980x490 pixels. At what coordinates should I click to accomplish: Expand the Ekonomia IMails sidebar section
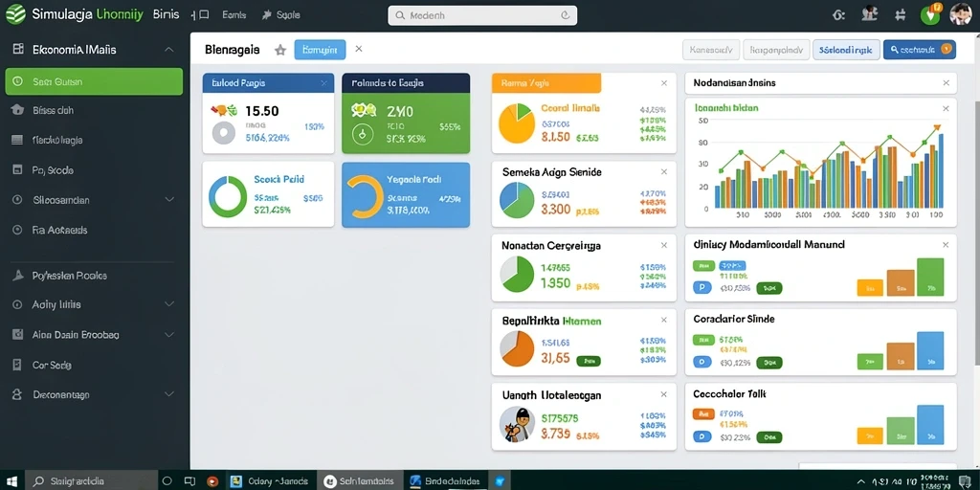tap(168, 50)
